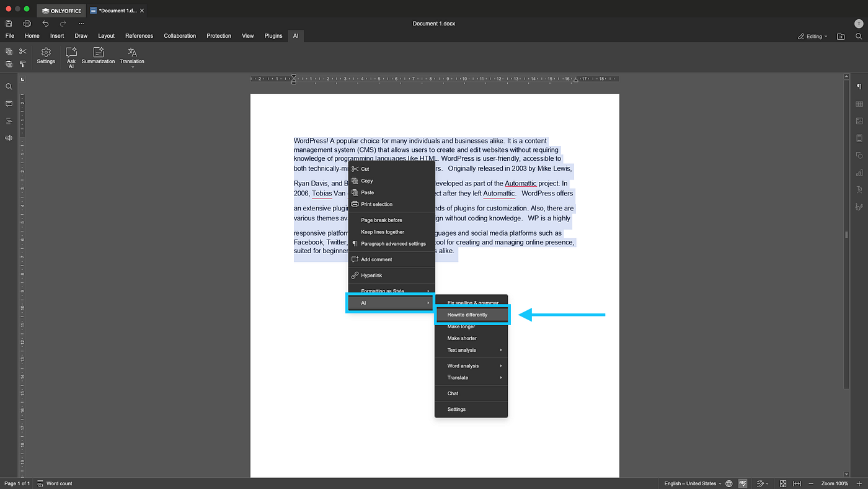This screenshot has height=489, width=868.
Task: Select Chat from the AI submenu
Action: coord(471,393)
